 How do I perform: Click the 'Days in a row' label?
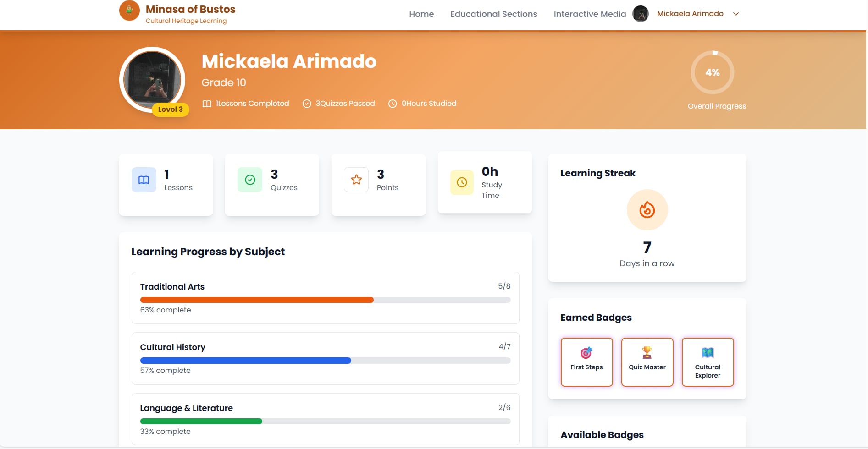pyautogui.click(x=647, y=263)
